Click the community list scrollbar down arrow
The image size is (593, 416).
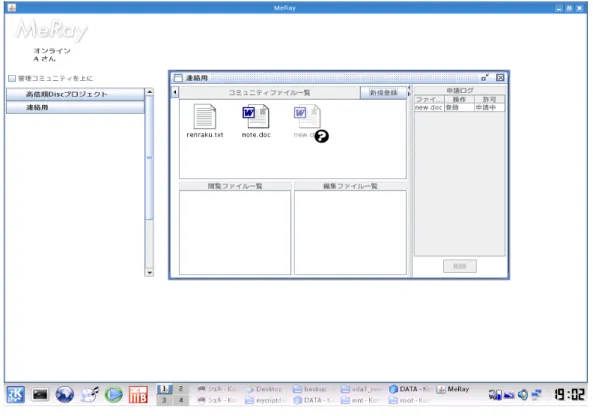tap(149, 272)
